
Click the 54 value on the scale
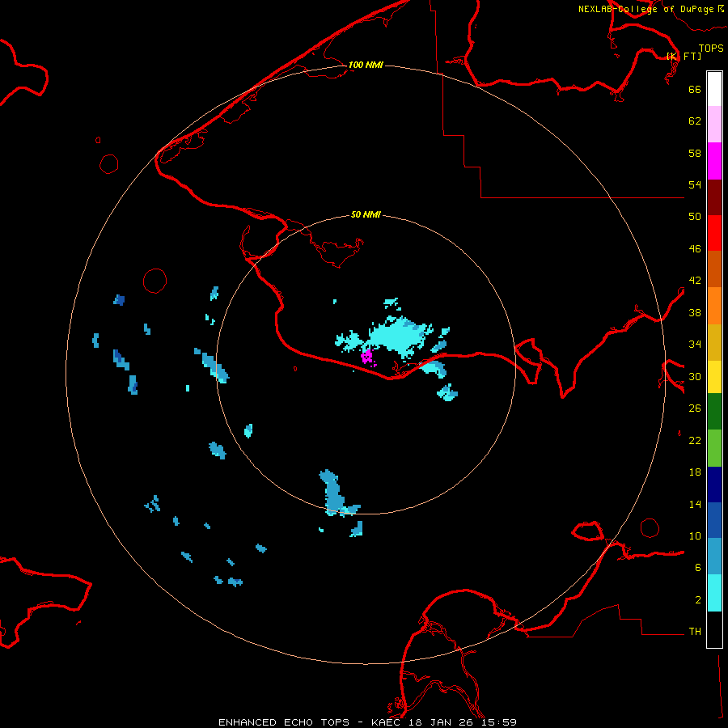695,184
